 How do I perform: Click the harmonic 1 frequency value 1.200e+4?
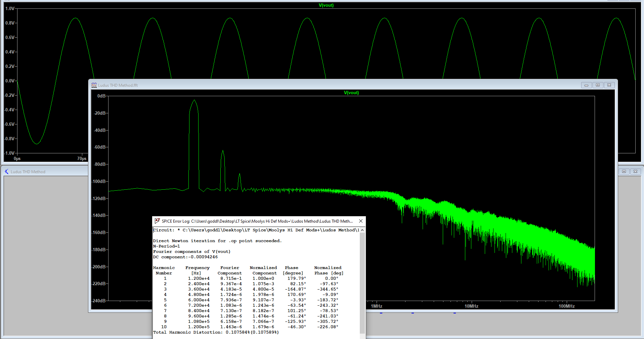(199, 278)
